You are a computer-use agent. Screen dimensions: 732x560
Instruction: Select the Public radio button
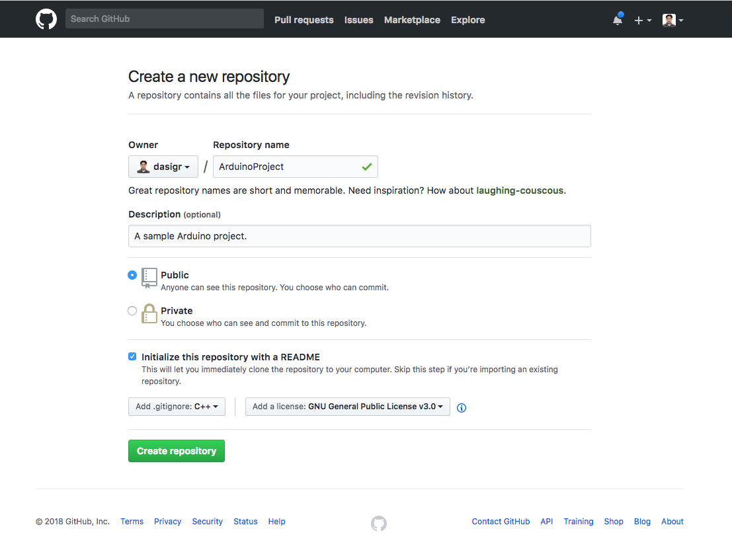tap(133, 275)
